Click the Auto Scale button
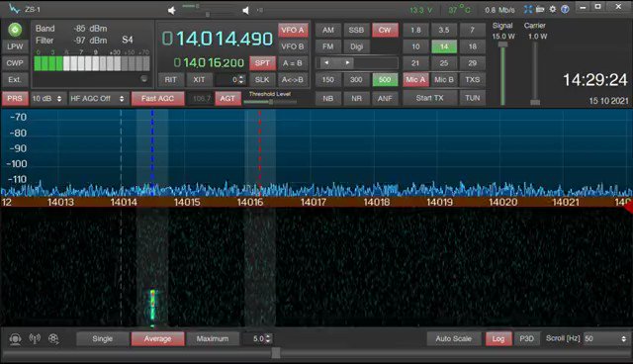 (x=453, y=338)
